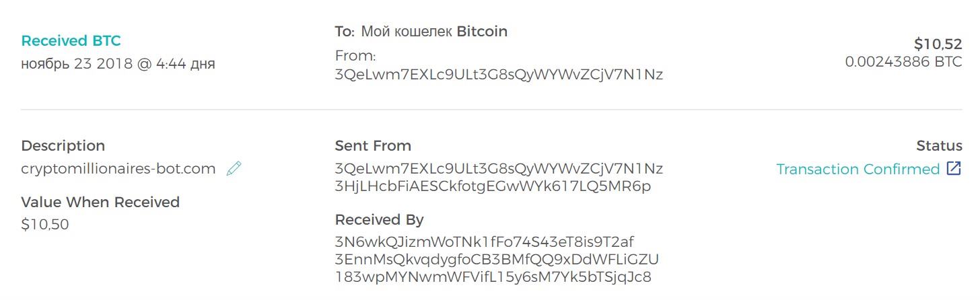Click the 0.00243886 BTC amount
This screenshot has height=300, width=980.
click(x=903, y=62)
